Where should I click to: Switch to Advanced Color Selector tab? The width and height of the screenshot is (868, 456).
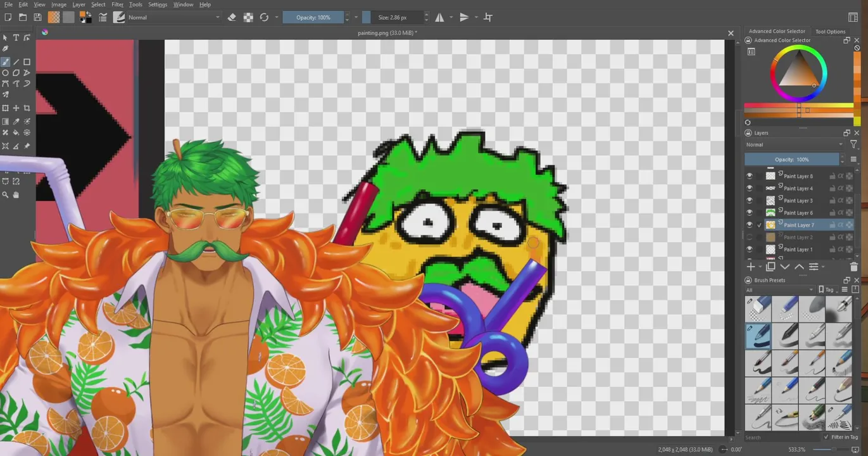pyautogui.click(x=777, y=31)
